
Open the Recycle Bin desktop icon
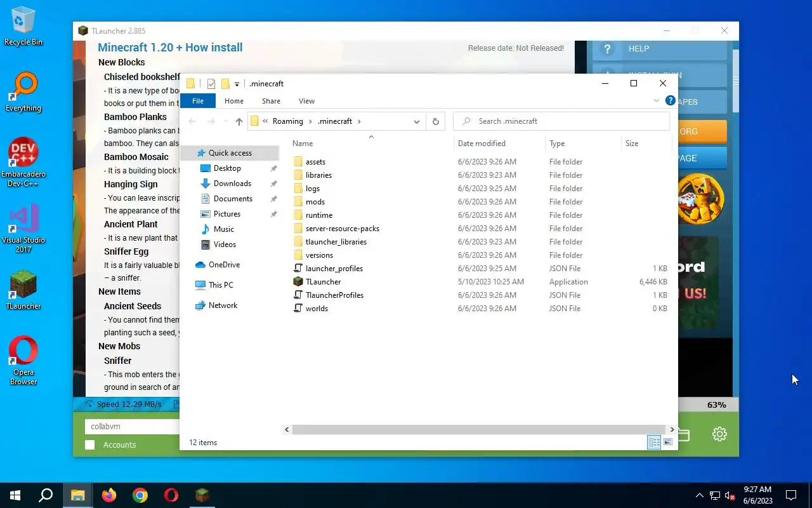click(x=23, y=26)
